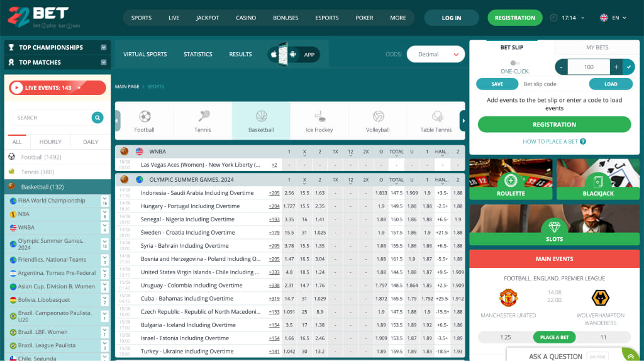This screenshot has height=361, width=644.
Task: Expand the NBA league in sidebar
Action: 105,214
